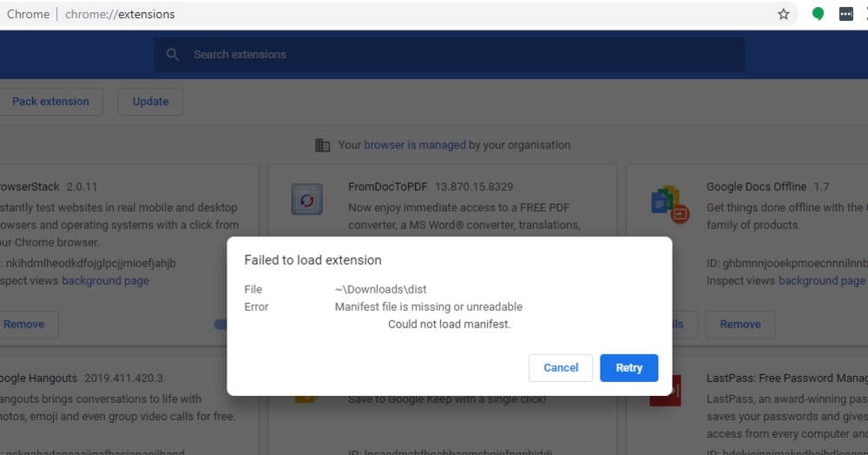Viewport: 868px width, 455px height.
Task: Open the browser is managed link
Action: 415,145
